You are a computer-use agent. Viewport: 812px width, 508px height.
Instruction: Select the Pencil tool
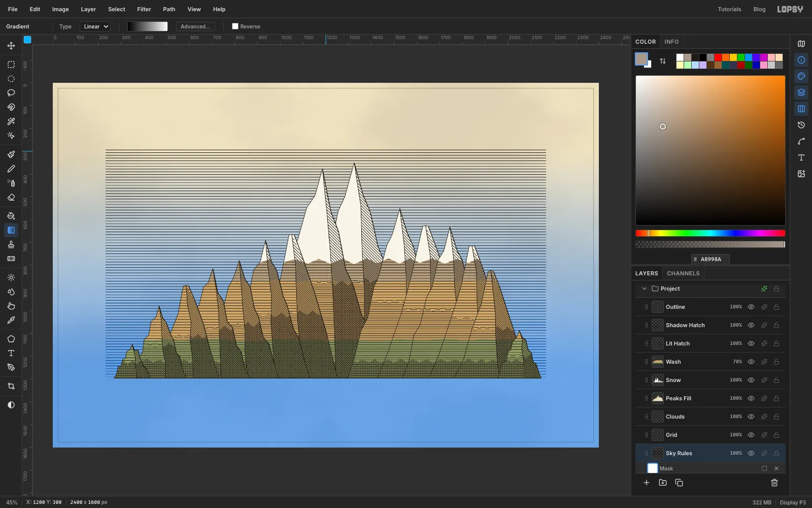pos(11,169)
